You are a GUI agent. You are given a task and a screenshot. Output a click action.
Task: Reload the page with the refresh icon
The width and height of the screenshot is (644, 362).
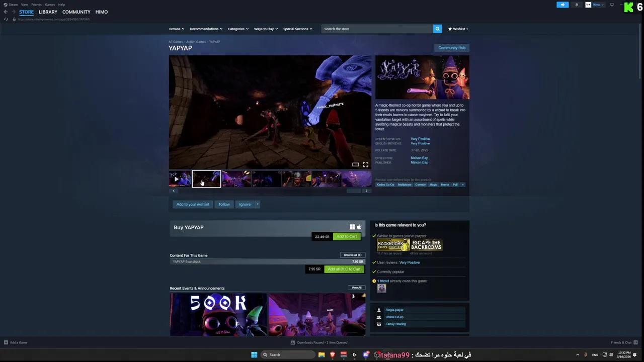[x=6, y=19]
